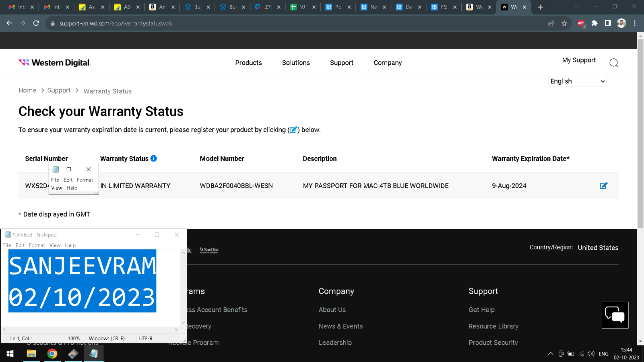Click the Western Digital logo

pyautogui.click(x=55, y=63)
